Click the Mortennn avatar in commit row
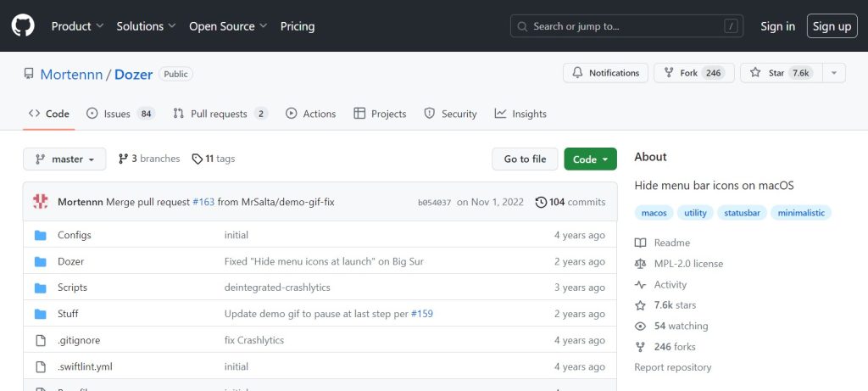 click(41, 202)
